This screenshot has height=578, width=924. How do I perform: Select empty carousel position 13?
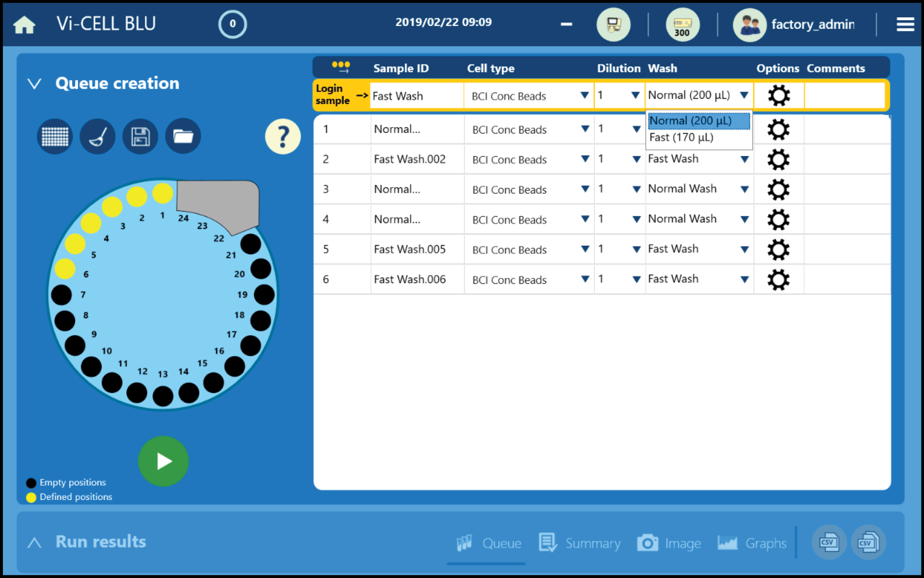(163, 396)
